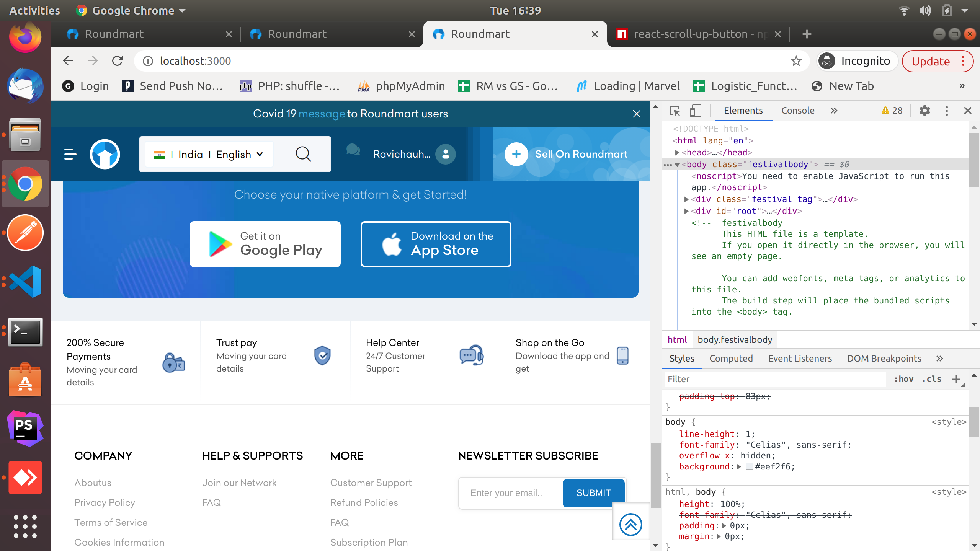Expand the head element node
This screenshot has height=551, width=980.
click(677, 153)
